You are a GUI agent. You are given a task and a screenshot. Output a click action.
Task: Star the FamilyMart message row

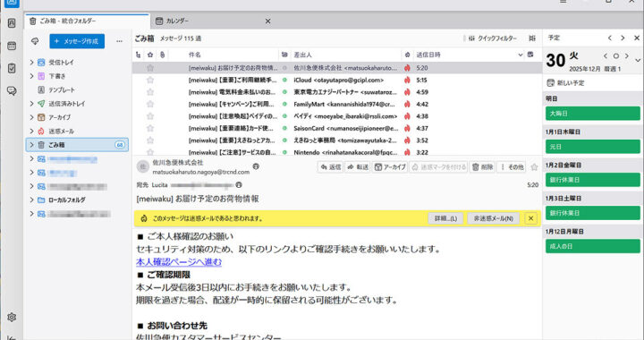click(150, 105)
